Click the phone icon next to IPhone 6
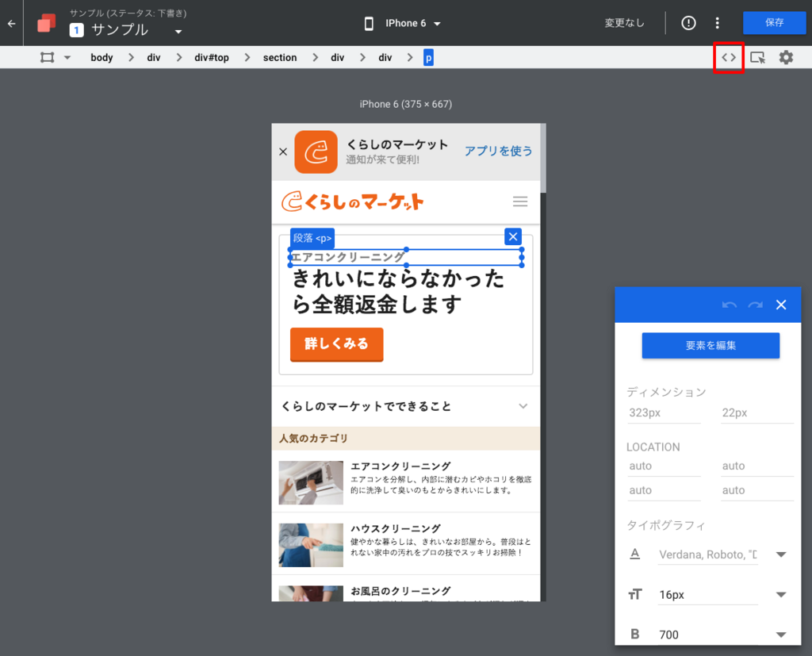This screenshot has width=812, height=656. click(368, 23)
